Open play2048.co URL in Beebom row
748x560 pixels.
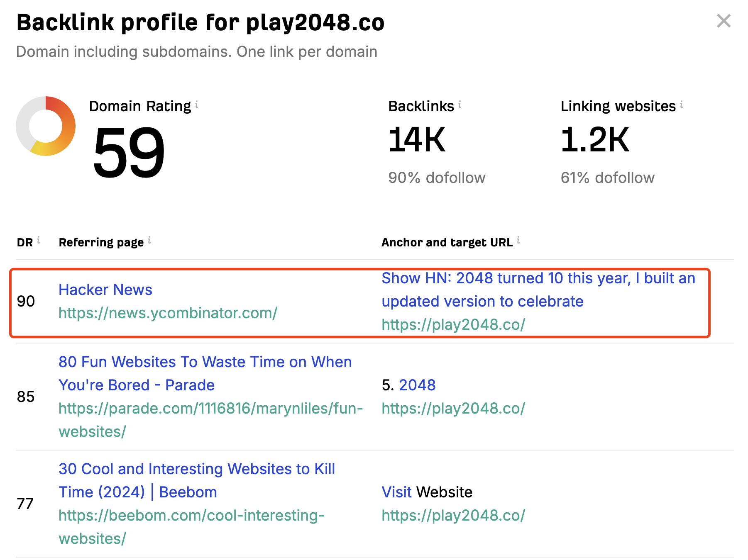453,515
